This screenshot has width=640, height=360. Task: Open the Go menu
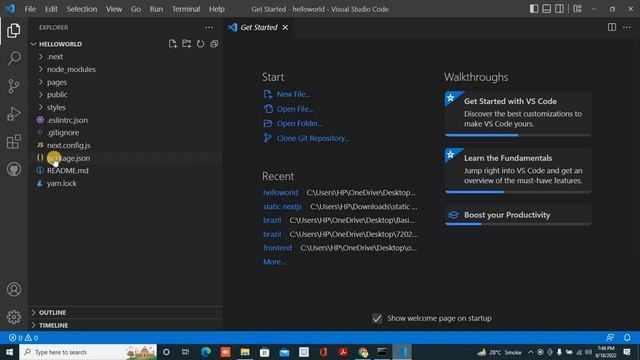click(136, 9)
